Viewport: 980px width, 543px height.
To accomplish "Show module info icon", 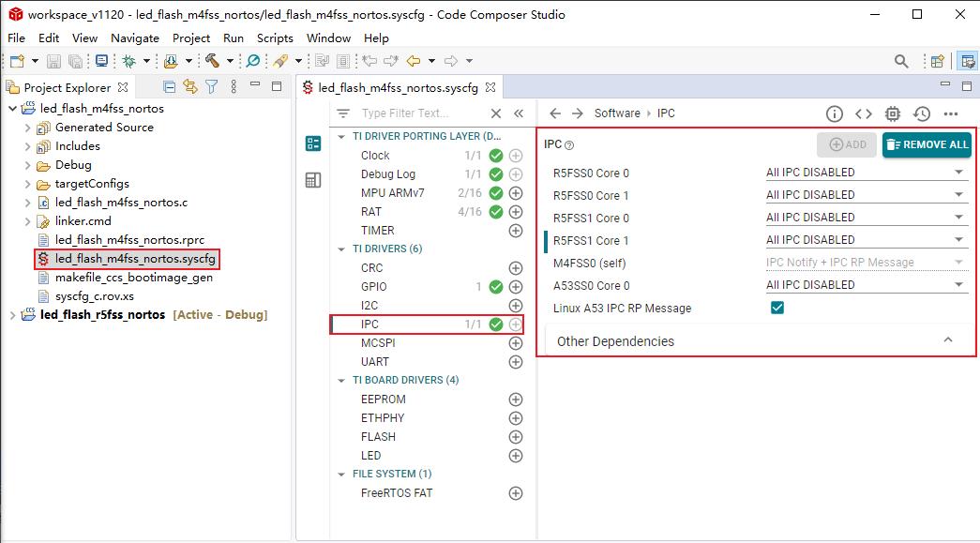I will click(x=835, y=113).
